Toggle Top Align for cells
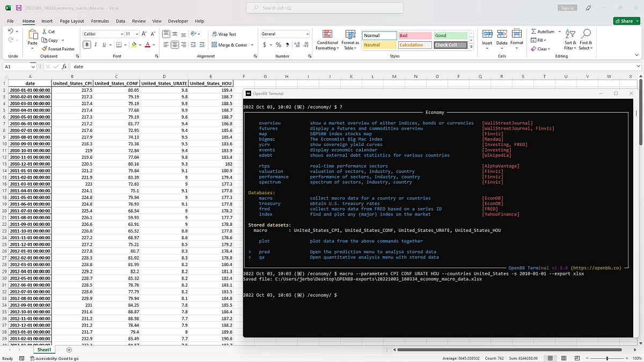Viewport: 644px width, 362px height. (166, 34)
